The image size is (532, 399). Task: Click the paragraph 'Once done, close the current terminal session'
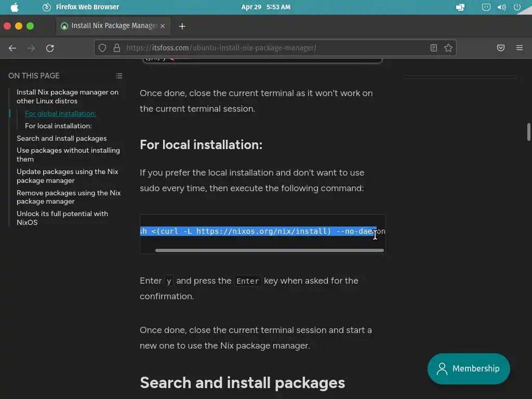pyautogui.click(x=256, y=338)
